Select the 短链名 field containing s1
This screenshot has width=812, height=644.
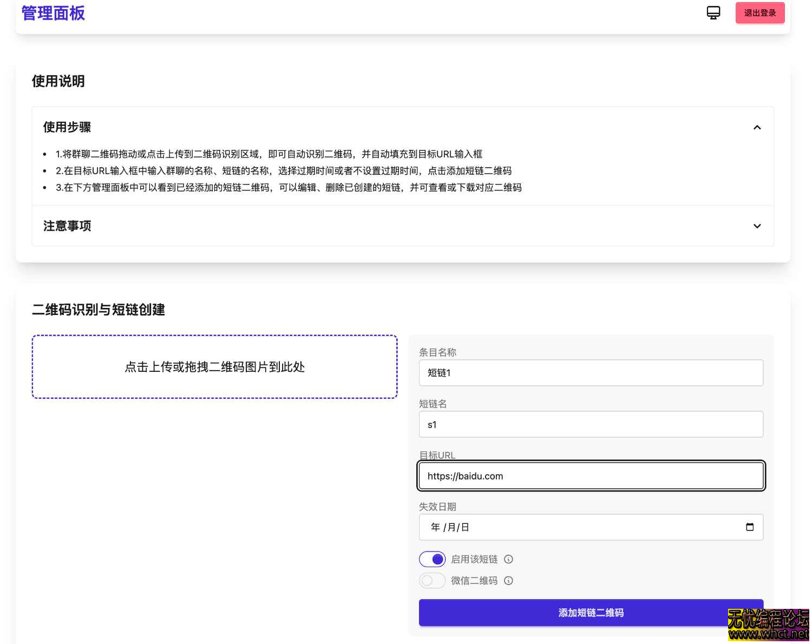coord(591,424)
